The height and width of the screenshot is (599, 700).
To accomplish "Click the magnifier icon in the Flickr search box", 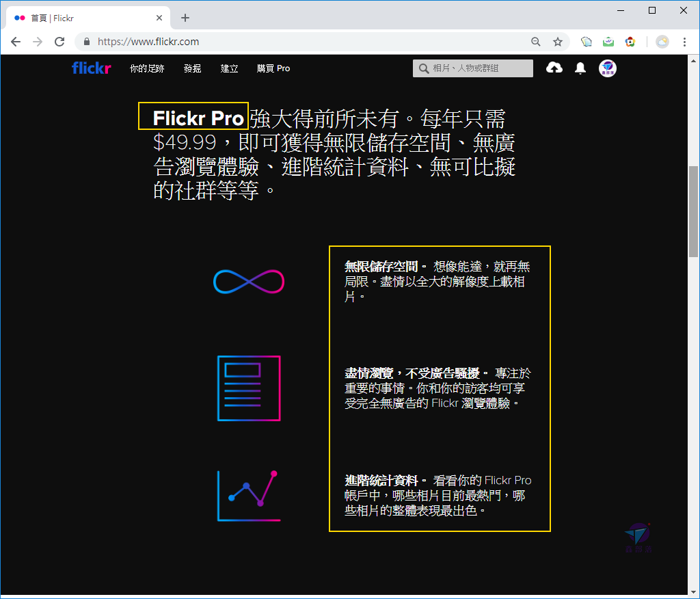I will click(x=423, y=68).
